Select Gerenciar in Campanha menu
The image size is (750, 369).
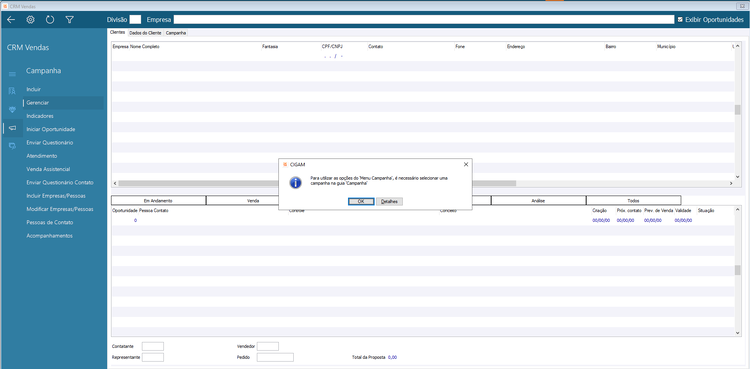[63, 102]
